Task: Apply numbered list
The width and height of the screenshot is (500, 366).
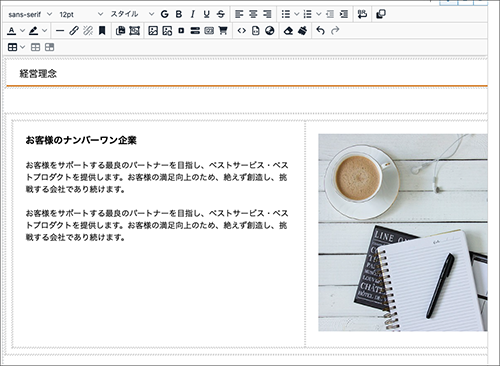Action: pyautogui.click(x=308, y=14)
